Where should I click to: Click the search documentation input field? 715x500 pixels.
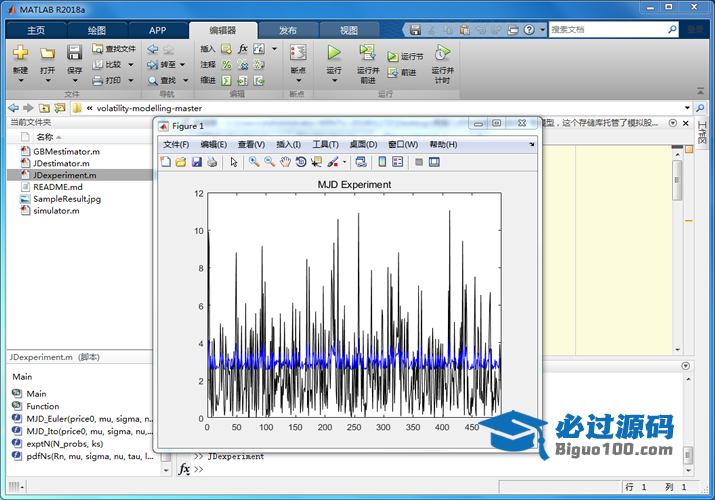608,30
